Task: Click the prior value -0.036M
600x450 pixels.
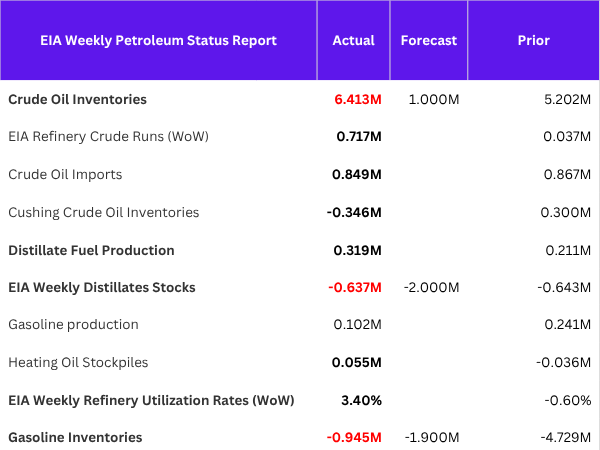Action: [x=564, y=362]
